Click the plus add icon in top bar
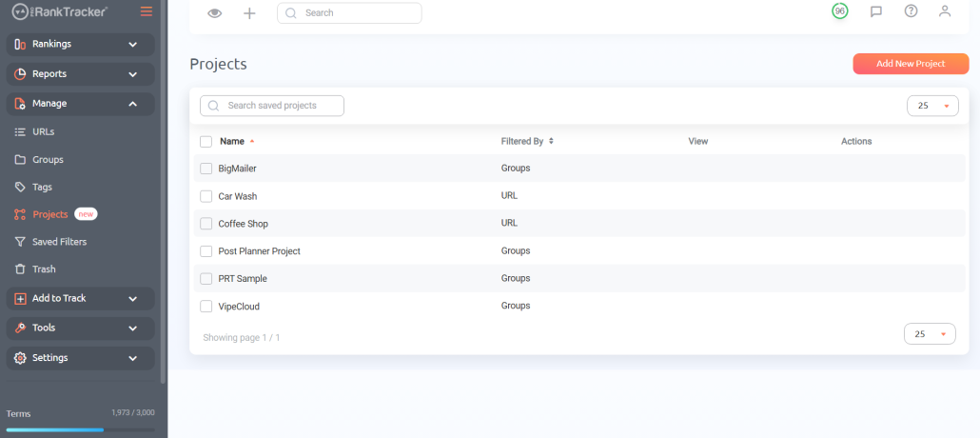 click(249, 13)
